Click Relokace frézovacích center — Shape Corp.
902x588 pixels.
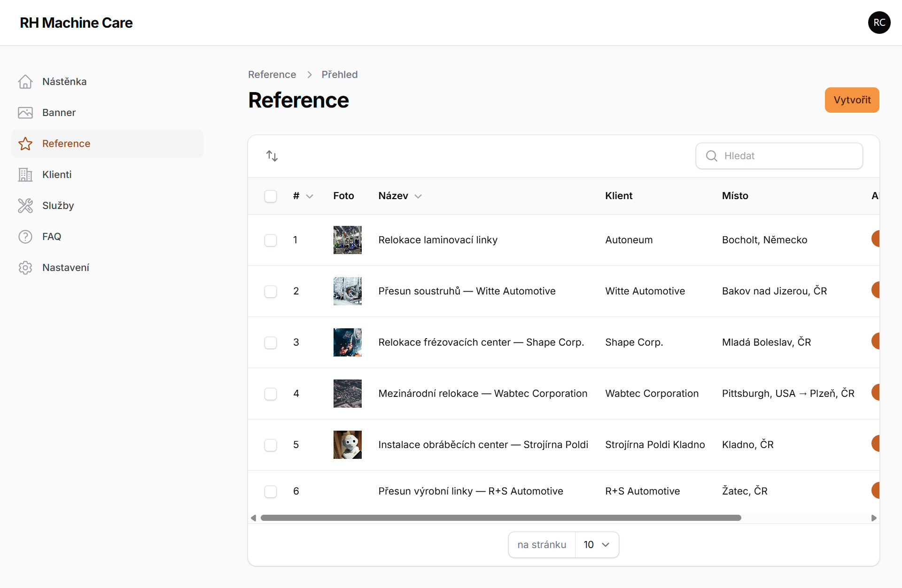click(x=481, y=342)
